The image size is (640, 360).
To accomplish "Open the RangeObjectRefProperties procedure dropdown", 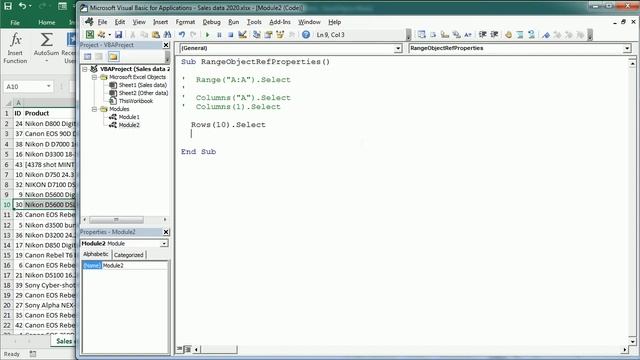I will pos(627,48).
